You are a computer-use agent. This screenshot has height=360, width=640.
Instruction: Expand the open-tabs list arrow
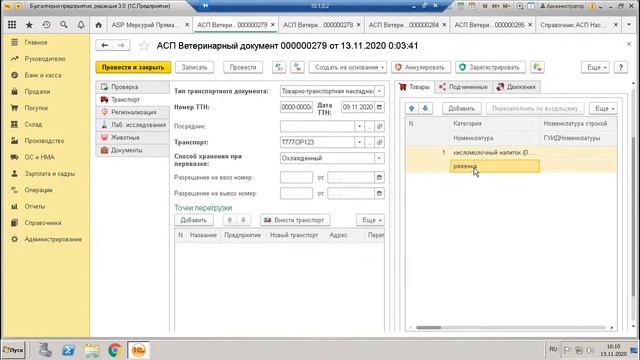[x=628, y=25]
